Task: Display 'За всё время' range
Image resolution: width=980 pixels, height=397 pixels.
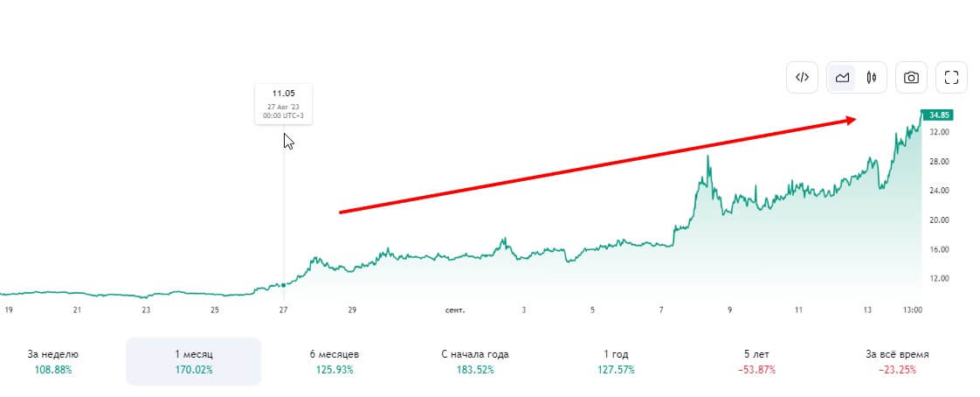Action: tap(897, 361)
